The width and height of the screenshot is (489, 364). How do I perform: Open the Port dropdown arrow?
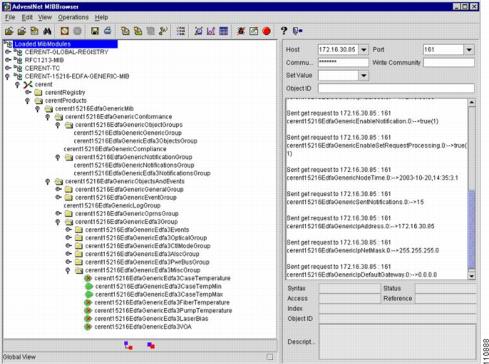tap(469, 50)
